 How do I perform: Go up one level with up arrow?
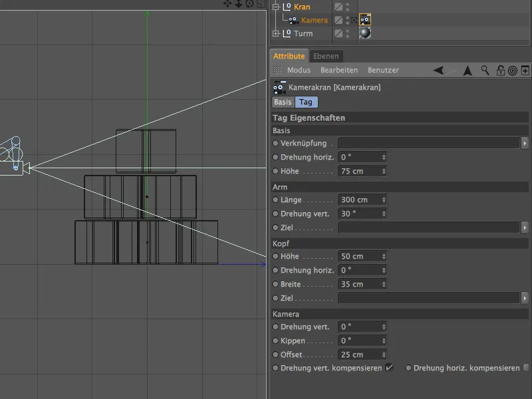pos(467,70)
